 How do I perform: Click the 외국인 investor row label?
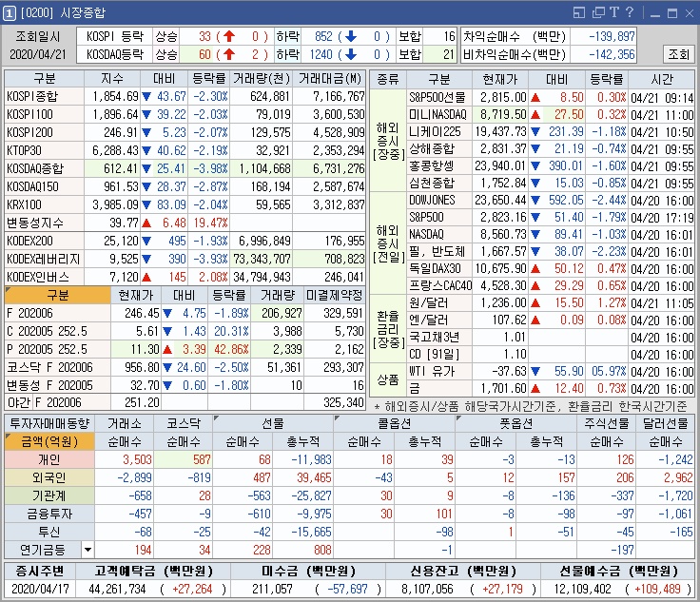point(49,477)
